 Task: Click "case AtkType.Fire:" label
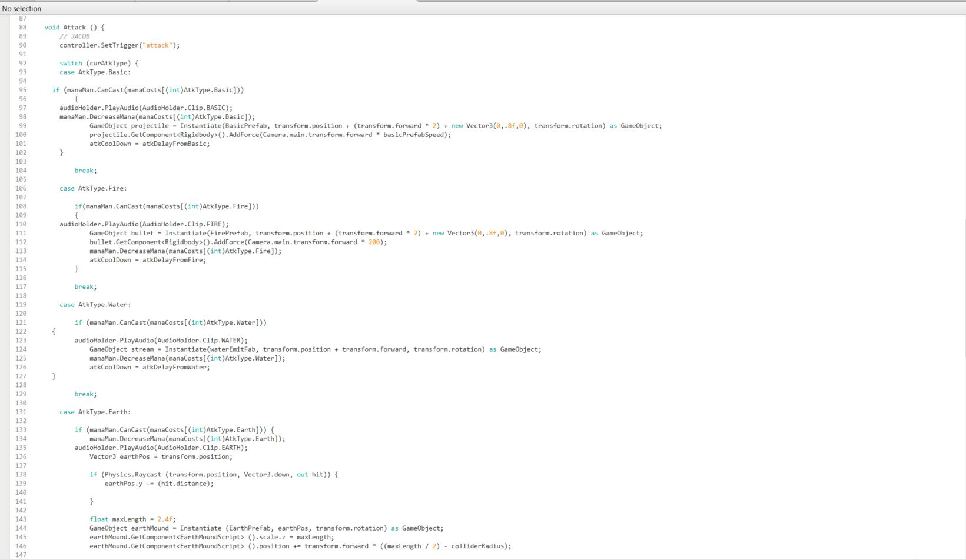[x=93, y=188]
